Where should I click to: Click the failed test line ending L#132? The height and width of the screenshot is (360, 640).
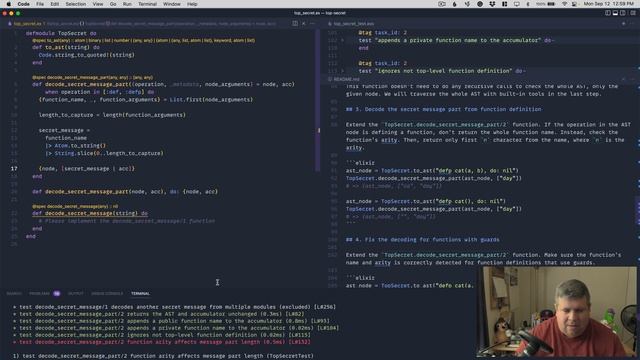[162, 342]
